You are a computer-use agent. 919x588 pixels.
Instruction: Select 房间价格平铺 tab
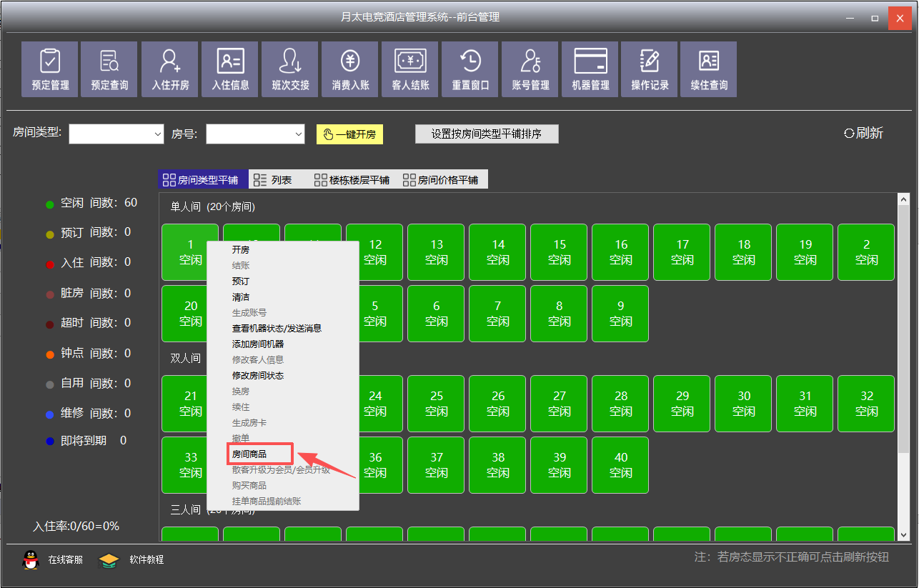[441, 180]
